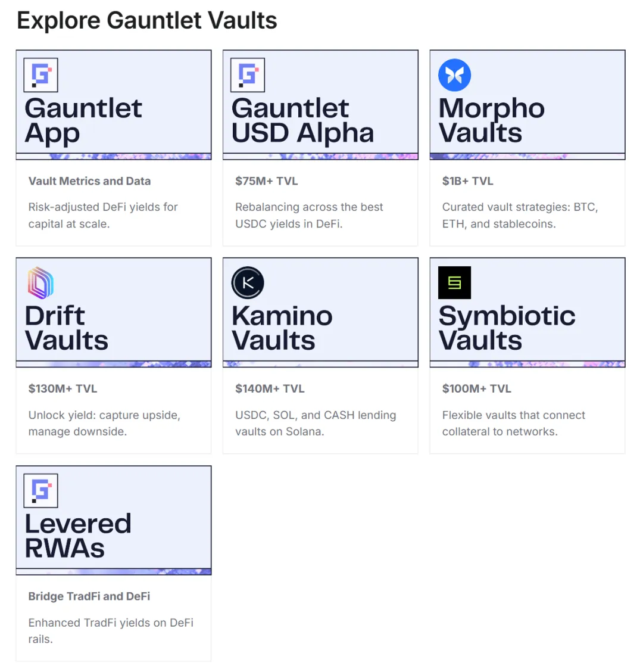Click the Bridge TradFi and DeFi heading
643x672 pixels.
tap(89, 596)
